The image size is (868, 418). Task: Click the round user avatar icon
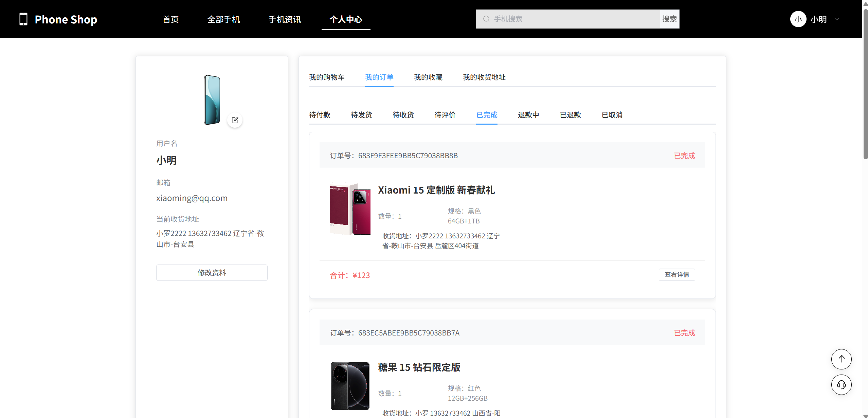coord(798,19)
